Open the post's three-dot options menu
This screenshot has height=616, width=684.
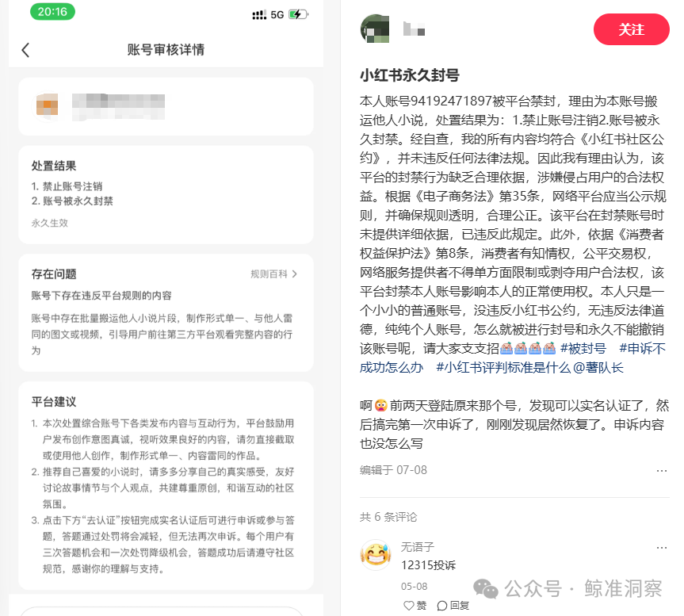[x=661, y=471]
